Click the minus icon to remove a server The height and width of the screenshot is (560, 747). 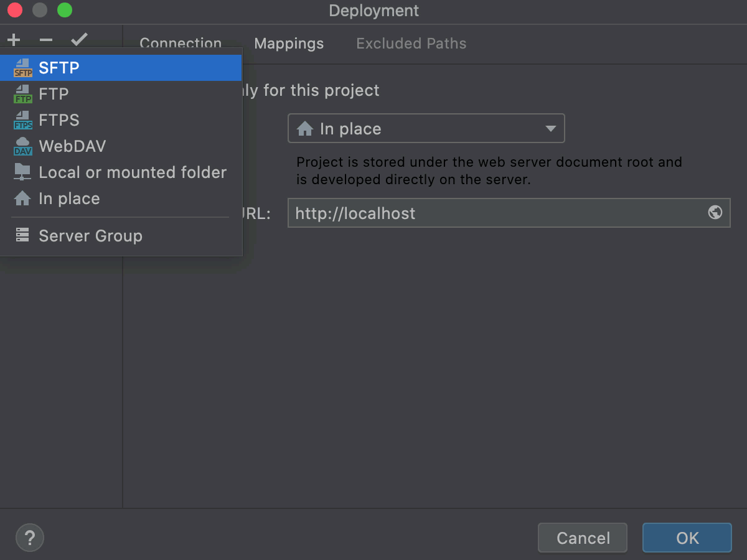pyautogui.click(x=45, y=39)
